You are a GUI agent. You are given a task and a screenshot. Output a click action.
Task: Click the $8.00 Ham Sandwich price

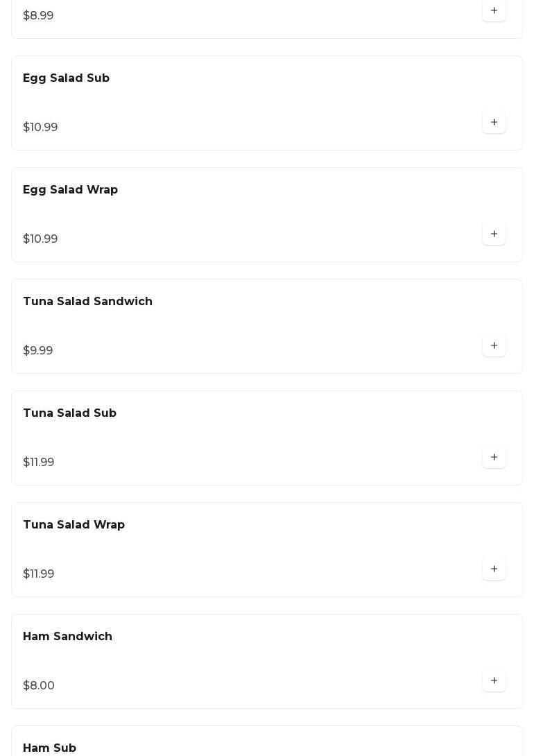(39, 686)
